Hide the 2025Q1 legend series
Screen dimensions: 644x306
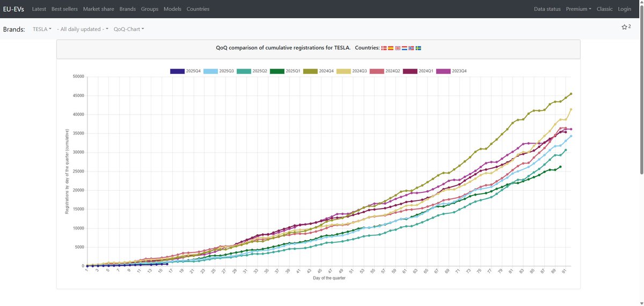[285, 71]
